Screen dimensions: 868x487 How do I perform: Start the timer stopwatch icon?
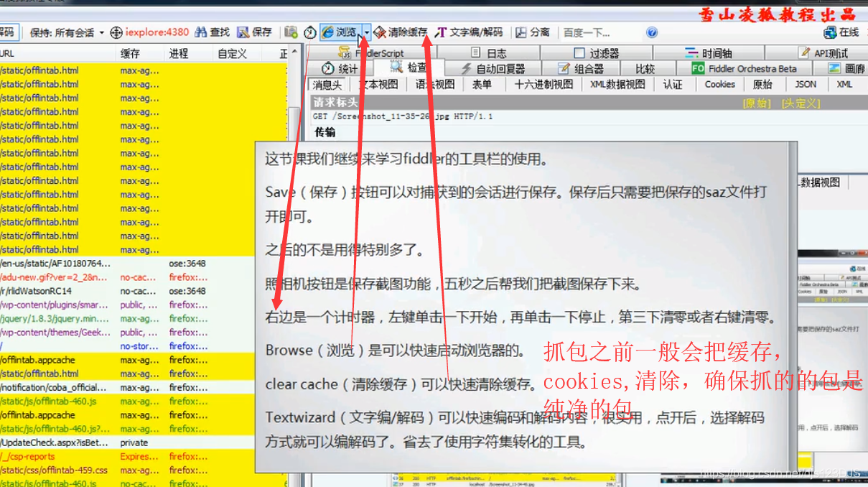coord(309,32)
